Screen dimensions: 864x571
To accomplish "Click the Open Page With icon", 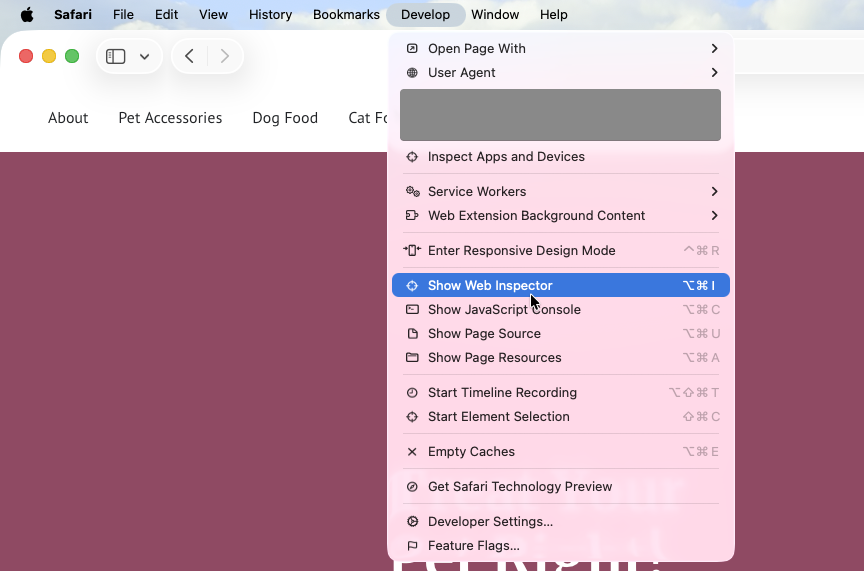I will pos(412,49).
